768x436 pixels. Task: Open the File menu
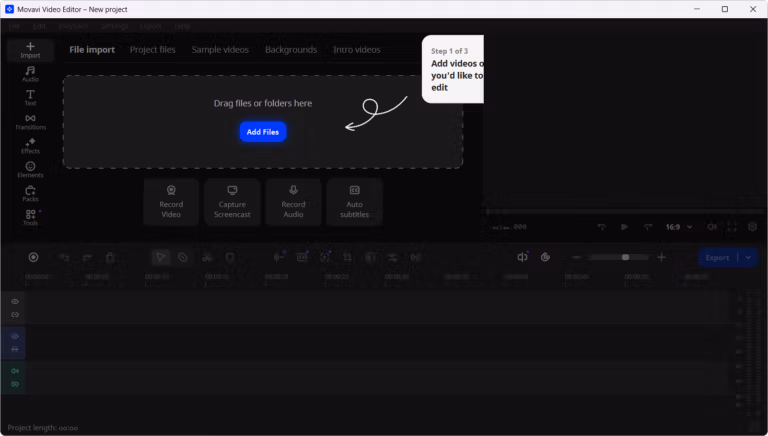click(14, 26)
